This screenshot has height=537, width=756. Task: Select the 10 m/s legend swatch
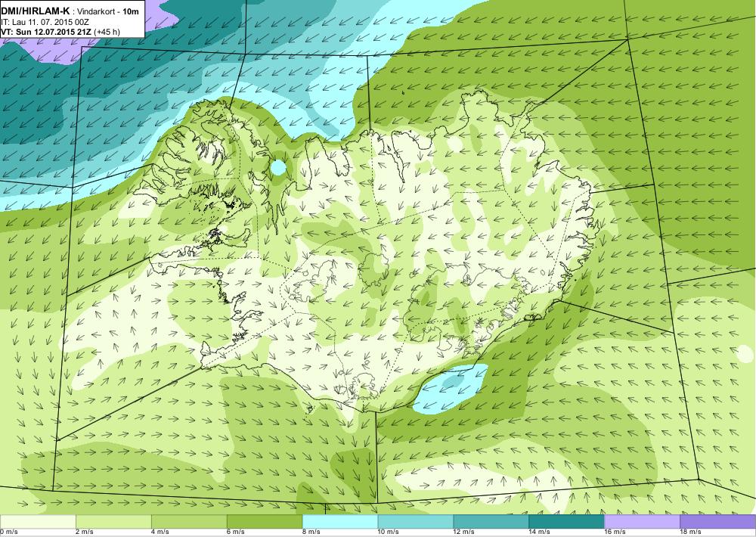(x=416, y=522)
